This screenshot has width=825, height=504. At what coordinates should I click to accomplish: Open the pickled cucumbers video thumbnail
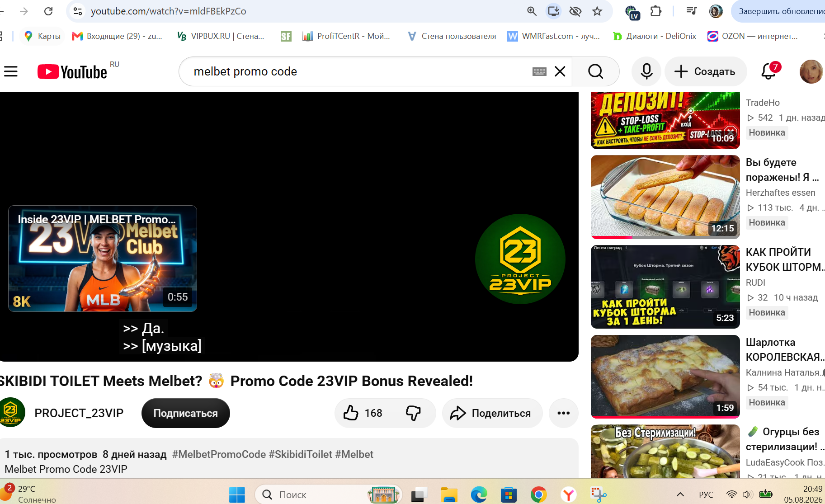click(665, 451)
